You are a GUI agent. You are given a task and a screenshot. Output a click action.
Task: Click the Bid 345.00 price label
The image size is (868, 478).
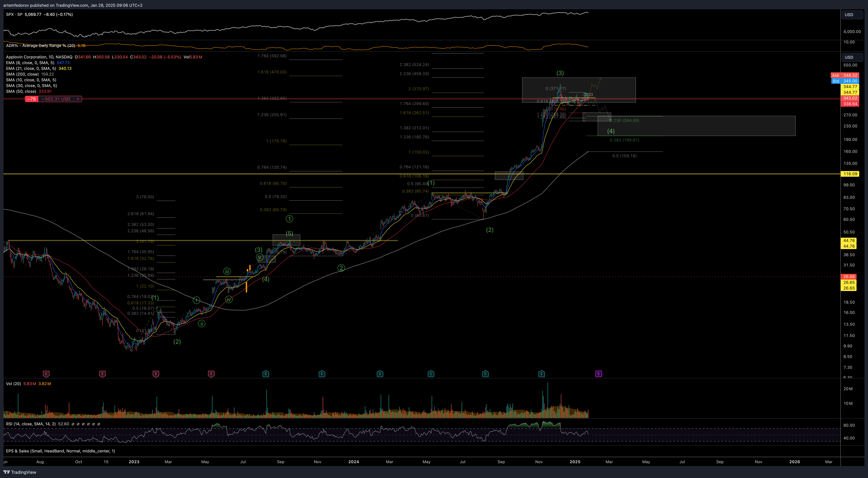coord(845,81)
